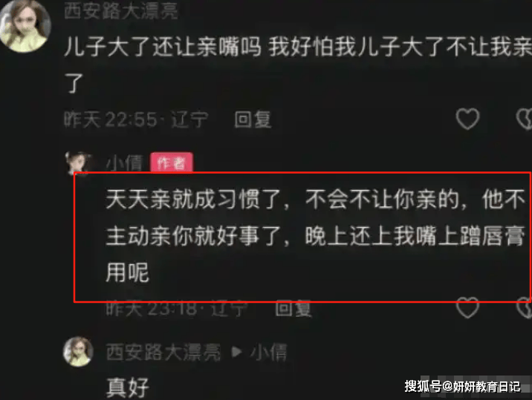Click the 回复 link under the 23:18 reply

tap(293, 309)
